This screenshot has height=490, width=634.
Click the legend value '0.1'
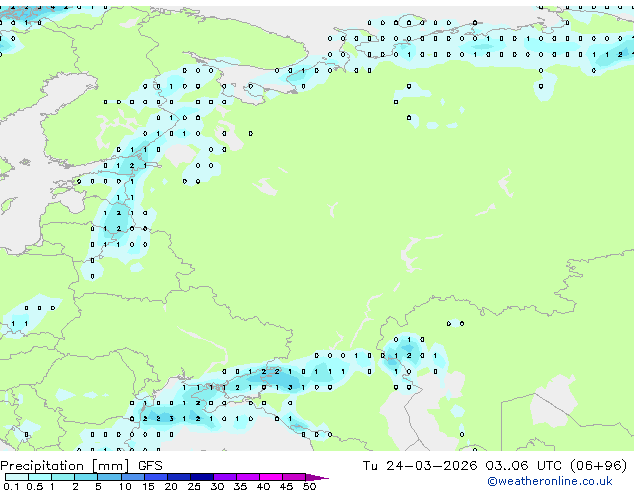point(11,486)
